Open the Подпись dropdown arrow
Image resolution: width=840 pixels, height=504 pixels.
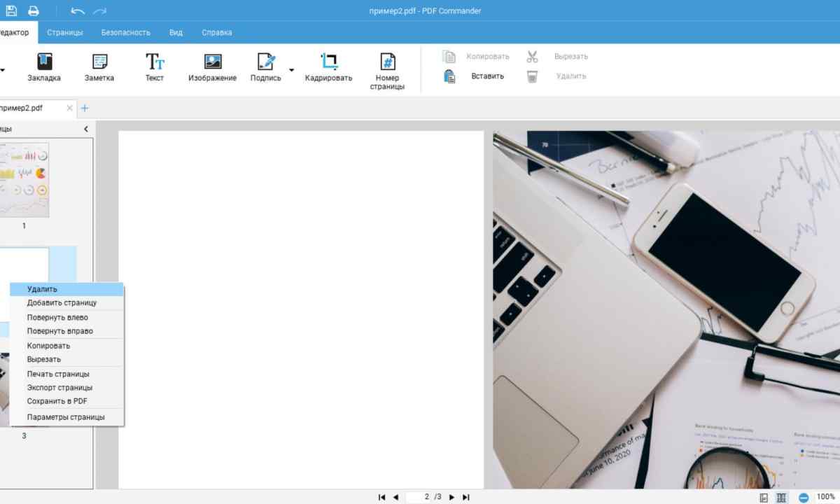pos(291,70)
